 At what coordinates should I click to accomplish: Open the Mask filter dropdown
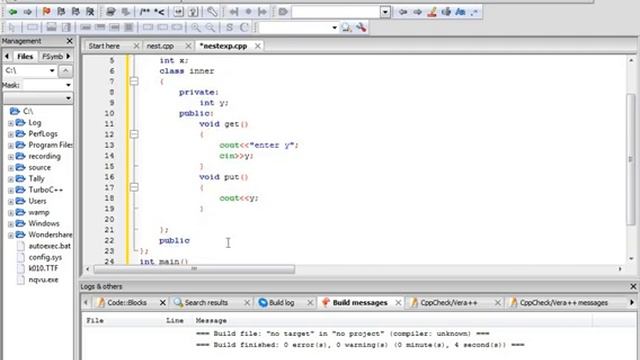click(68, 85)
